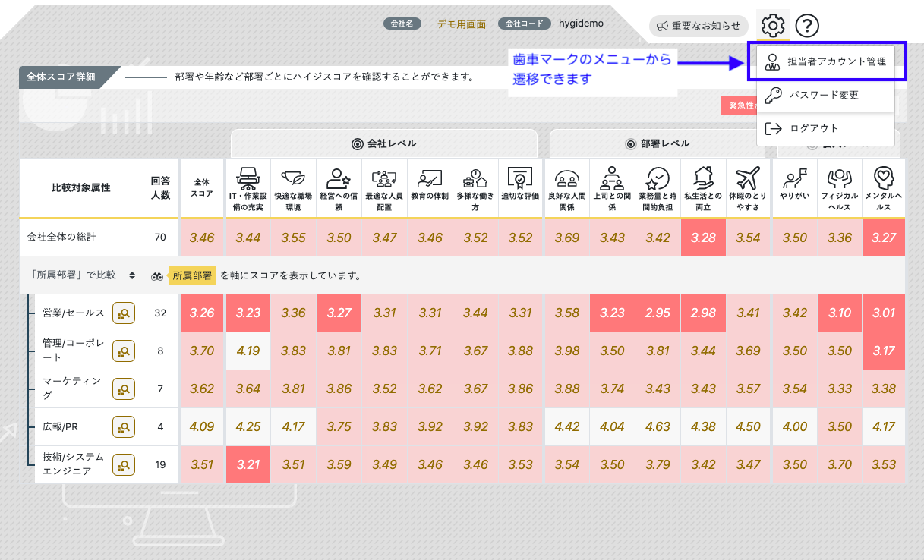The image size is (924, 560).
Task: Open the 「所属部署」で比較 dropdown
Action: [x=80, y=275]
